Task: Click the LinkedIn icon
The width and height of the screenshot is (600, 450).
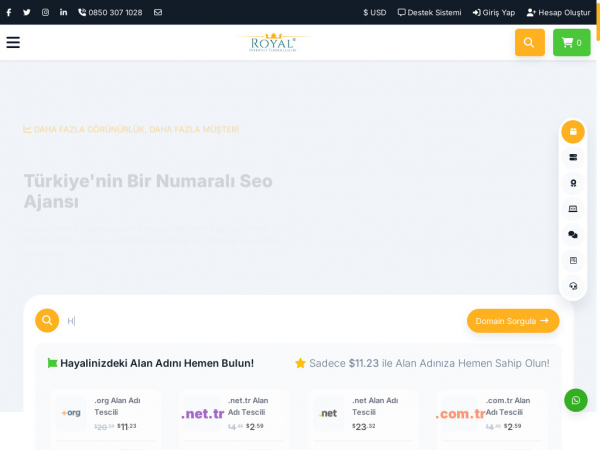Action: 64,12
